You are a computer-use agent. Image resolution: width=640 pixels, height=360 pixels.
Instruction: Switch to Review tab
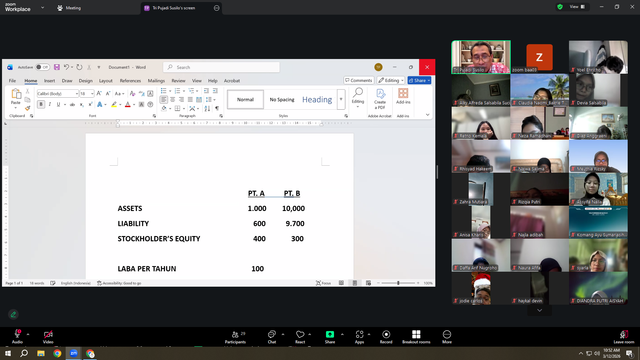pos(178,81)
